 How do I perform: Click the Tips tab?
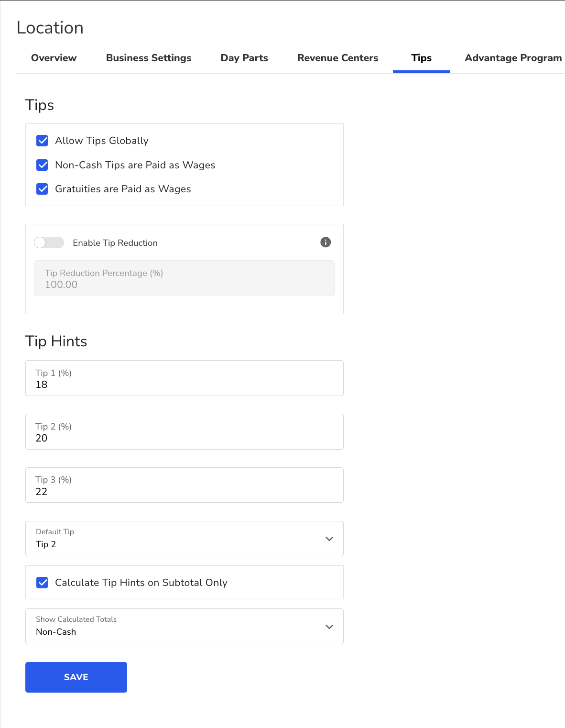tap(421, 58)
